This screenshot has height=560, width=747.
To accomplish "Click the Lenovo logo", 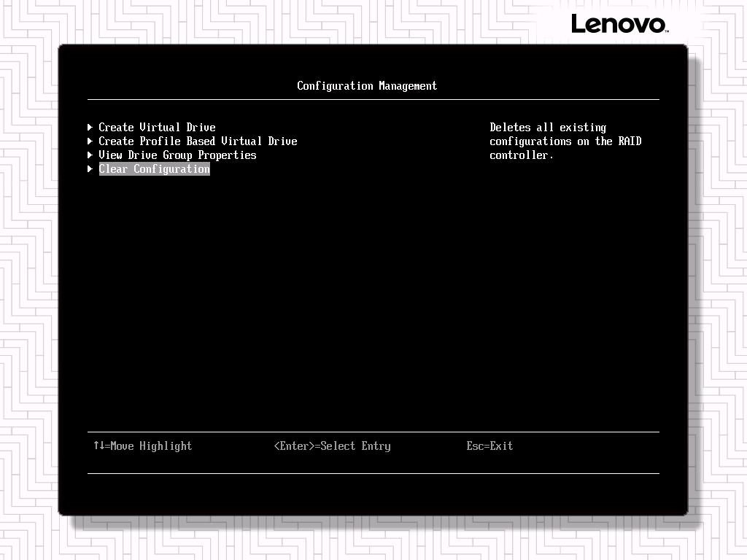I will (619, 24).
